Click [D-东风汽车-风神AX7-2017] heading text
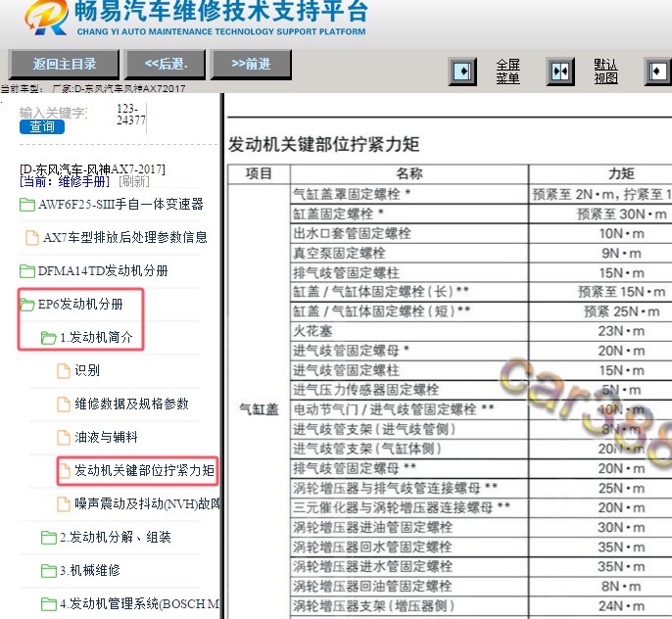The width and height of the screenshot is (672, 619). coord(92,169)
